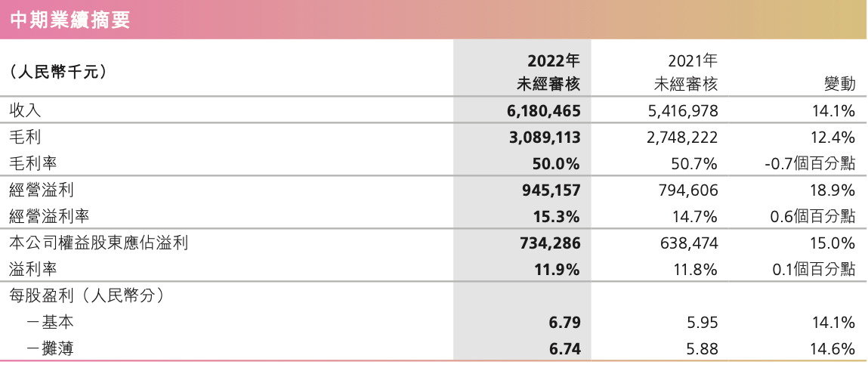
Task: Click the 734,286 profit value
Action: (x=550, y=243)
